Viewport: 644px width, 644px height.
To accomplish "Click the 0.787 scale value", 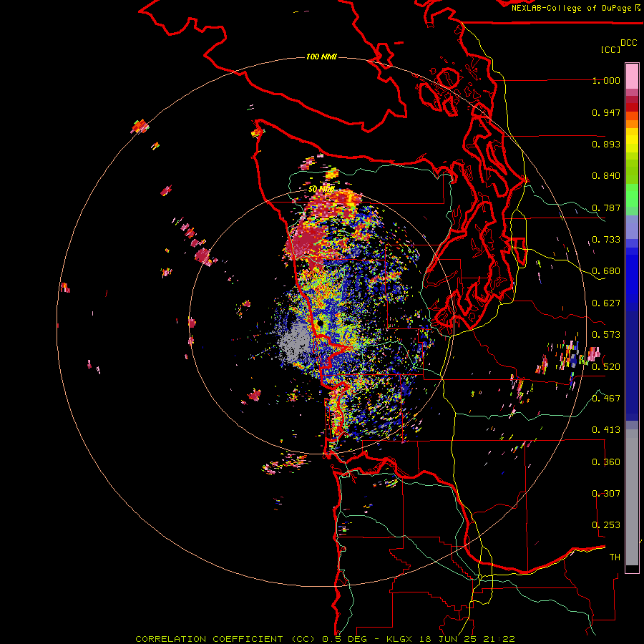I will pos(606,208).
